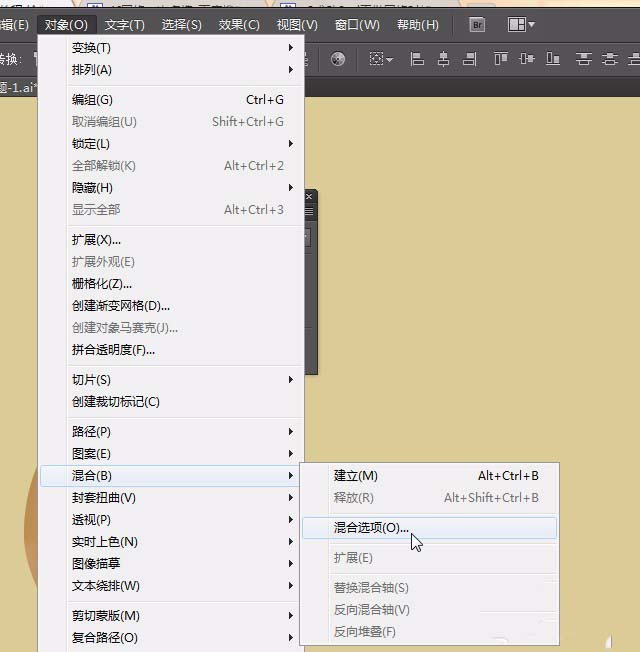Open Adobe Bridge via Br icon
The width and height of the screenshot is (640, 652).
(477, 25)
